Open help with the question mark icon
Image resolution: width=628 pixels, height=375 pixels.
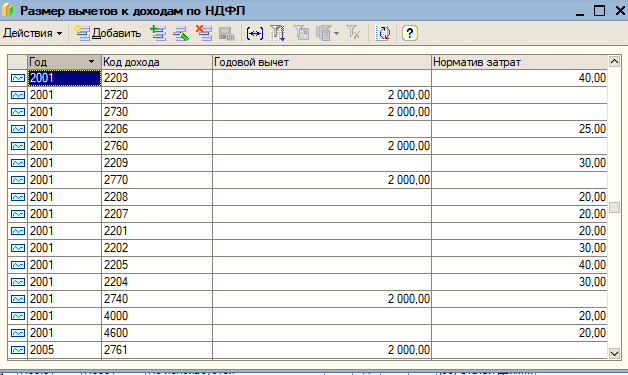pyautogui.click(x=409, y=33)
